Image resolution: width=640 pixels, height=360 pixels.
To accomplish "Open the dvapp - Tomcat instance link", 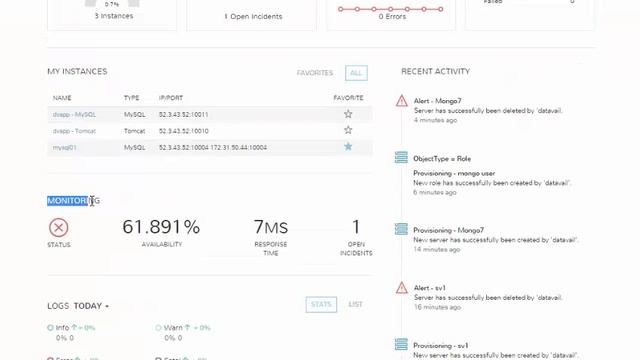I will [x=74, y=131].
